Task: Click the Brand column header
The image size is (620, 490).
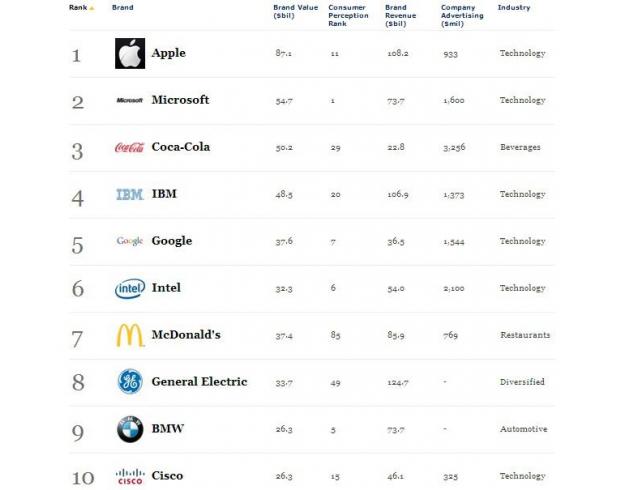Action: [x=123, y=8]
